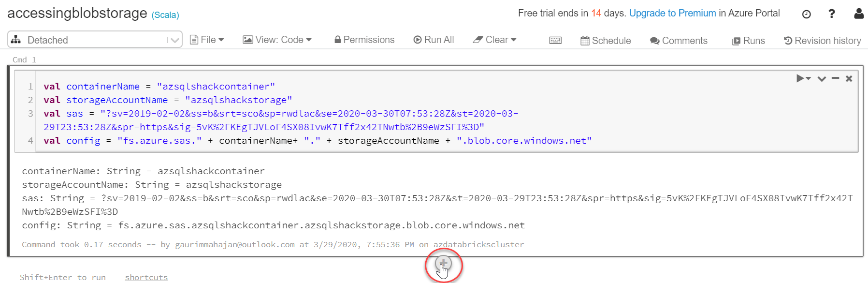Screen dimensions: 868x283
Task: Open the View: Code menu
Action: coord(277,40)
